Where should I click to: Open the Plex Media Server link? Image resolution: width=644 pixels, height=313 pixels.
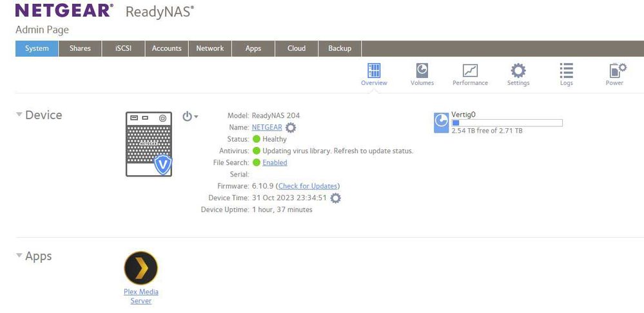pos(141,296)
